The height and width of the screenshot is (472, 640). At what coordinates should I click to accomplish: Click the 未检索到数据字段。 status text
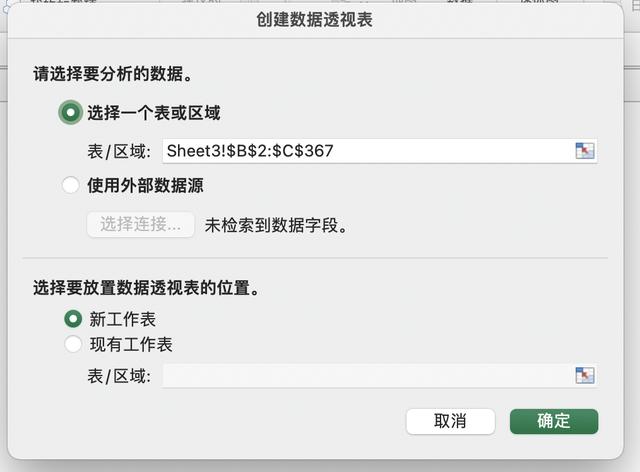coord(276,225)
